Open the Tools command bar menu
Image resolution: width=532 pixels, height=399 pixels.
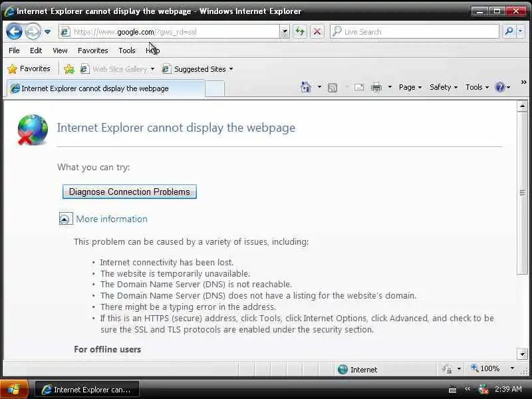[x=477, y=87]
